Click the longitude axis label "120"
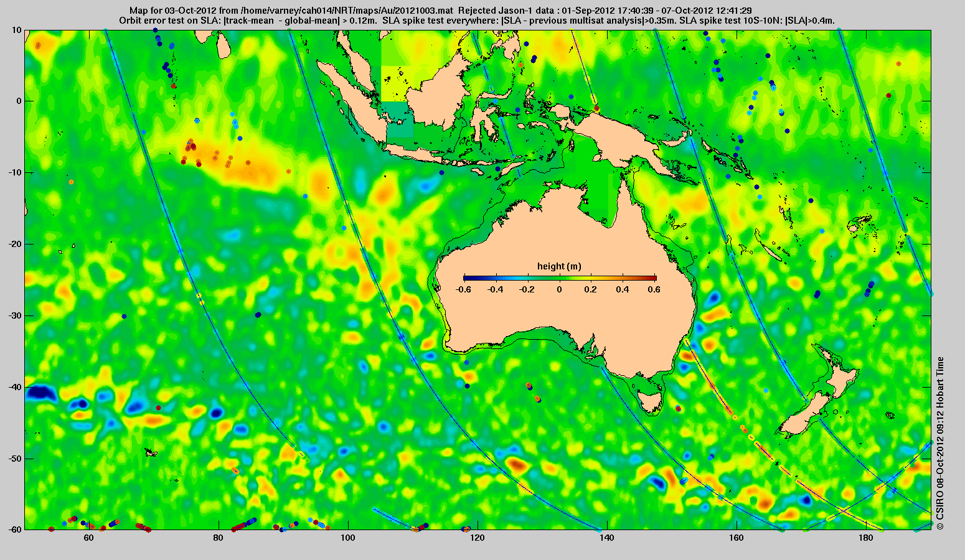The width and height of the screenshot is (965, 560). [x=478, y=538]
